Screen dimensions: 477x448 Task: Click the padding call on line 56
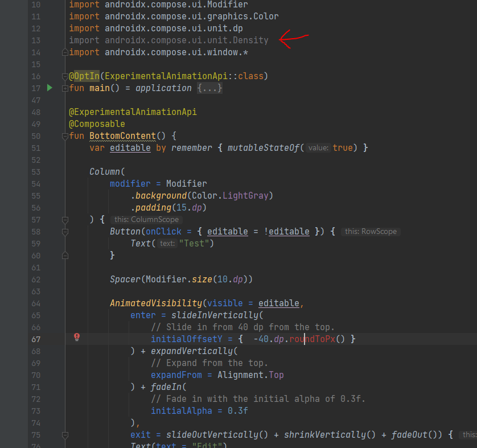tap(153, 208)
